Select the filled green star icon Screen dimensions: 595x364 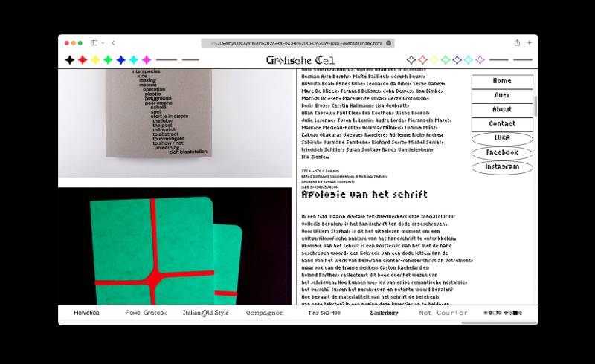[108, 60]
